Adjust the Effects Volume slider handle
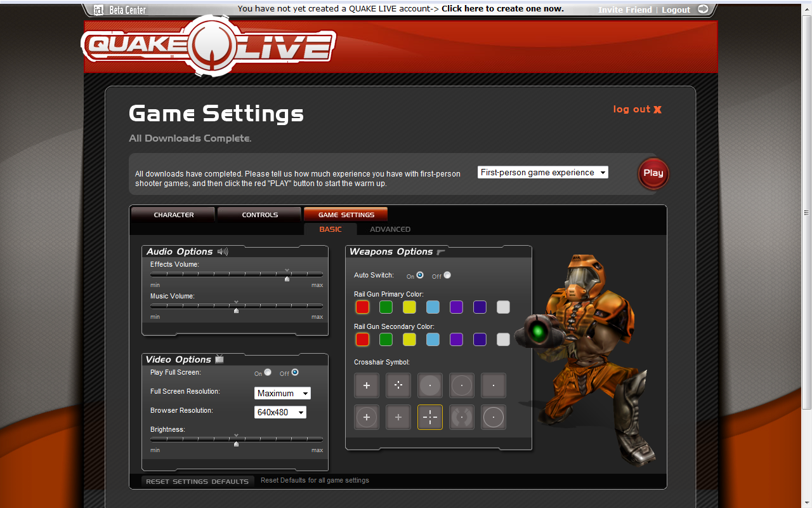 (x=287, y=278)
